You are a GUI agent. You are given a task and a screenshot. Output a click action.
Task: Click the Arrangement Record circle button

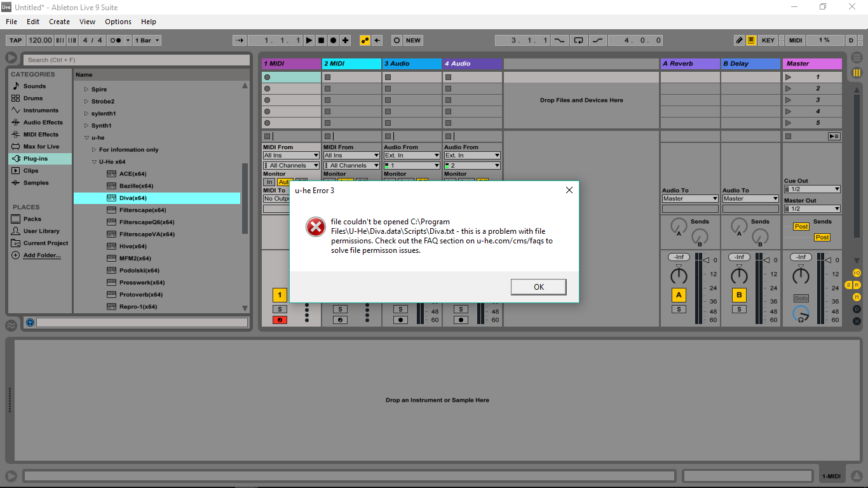pos(333,40)
